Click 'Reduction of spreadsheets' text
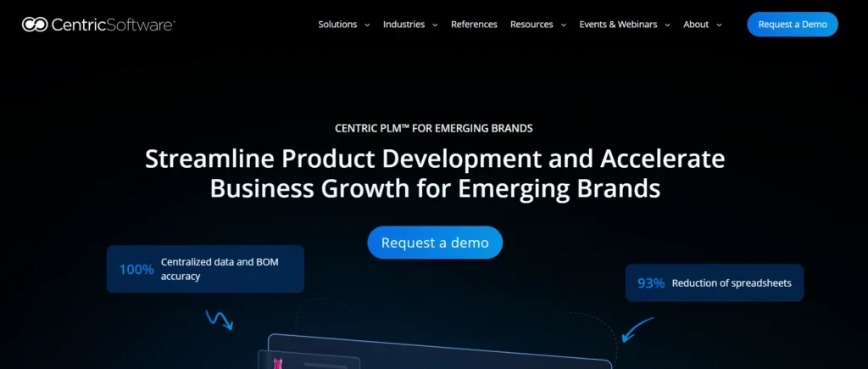 tap(732, 283)
